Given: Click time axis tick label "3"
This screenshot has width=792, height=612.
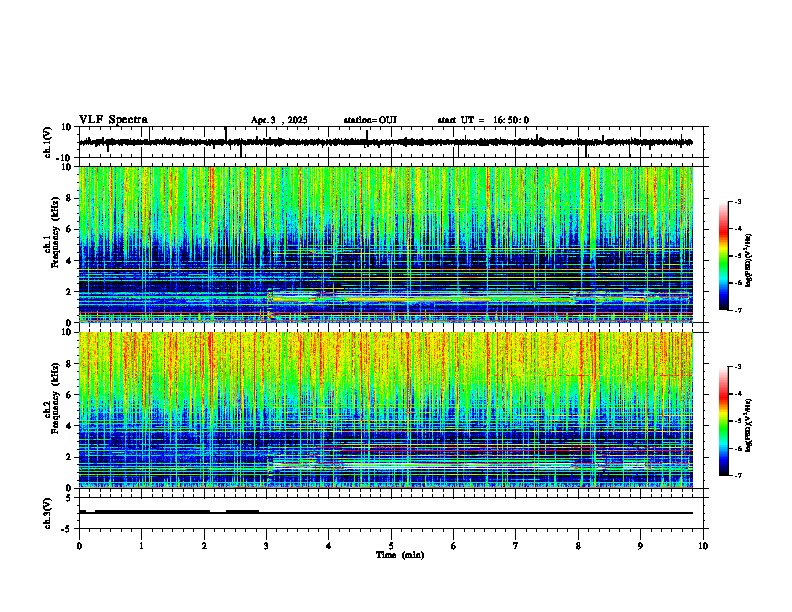Looking at the screenshot, I should point(266,546).
